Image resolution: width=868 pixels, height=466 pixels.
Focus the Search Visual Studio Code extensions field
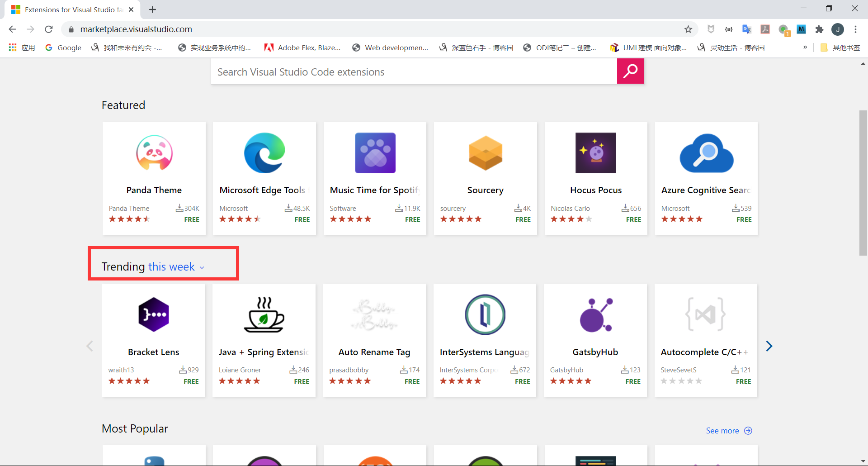(414, 71)
